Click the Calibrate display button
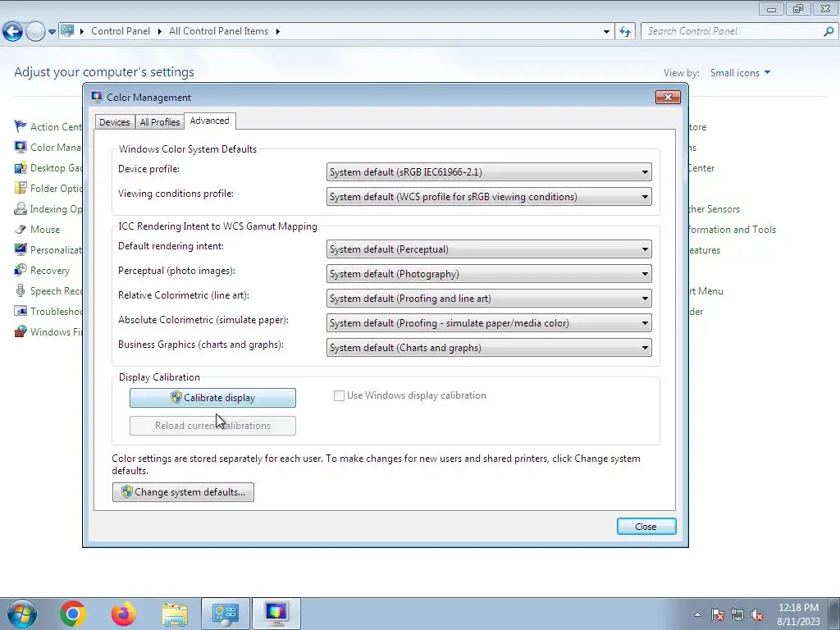Screen dimensions: 840x630 pos(212,398)
